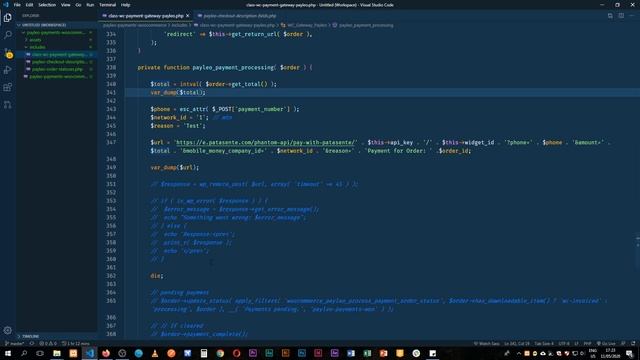This screenshot has width=640, height=360.
Task: Open File Explorer from the taskbar
Action: [x=57, y=353]
